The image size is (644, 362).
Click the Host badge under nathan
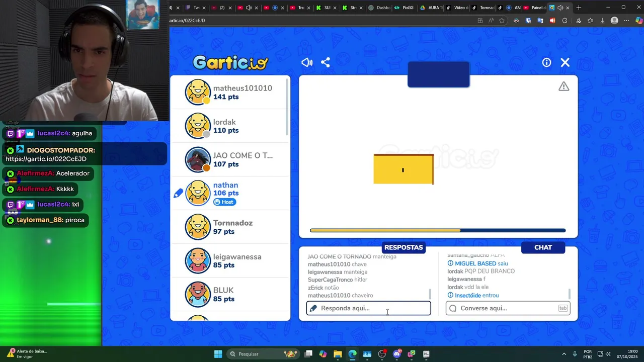coord(224,202)
